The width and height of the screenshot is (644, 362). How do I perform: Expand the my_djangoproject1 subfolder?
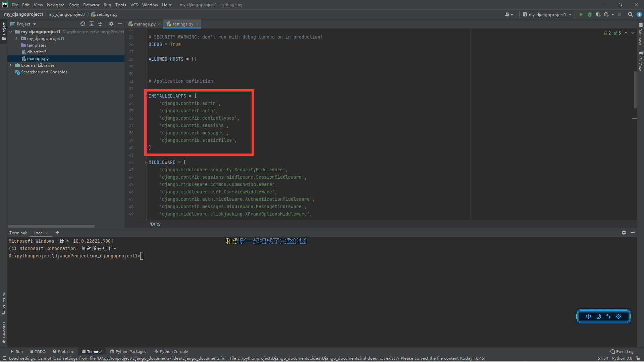coord(16,39)
